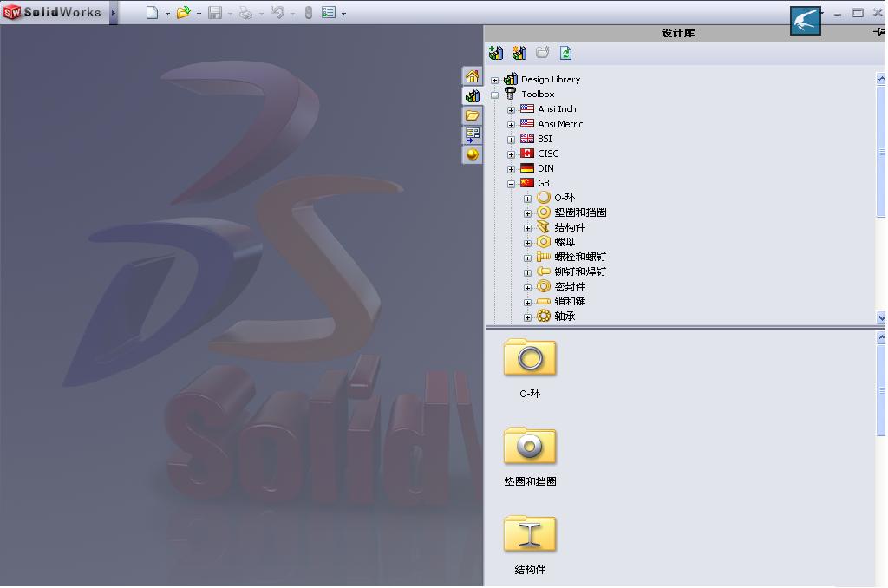Collapse the GB standard node

512,184
